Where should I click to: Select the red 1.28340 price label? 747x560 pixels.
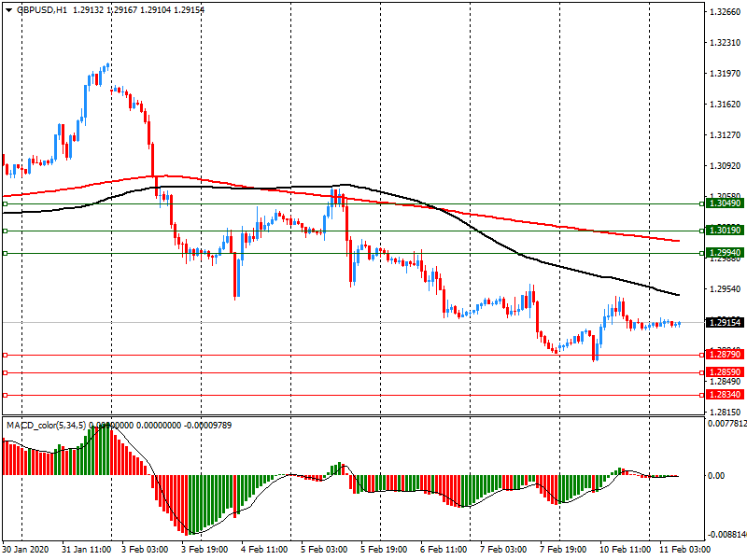click(725, 395)
